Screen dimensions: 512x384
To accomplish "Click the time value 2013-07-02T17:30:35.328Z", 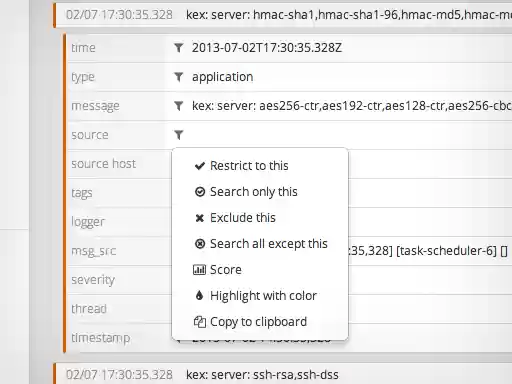I will 267,48.
